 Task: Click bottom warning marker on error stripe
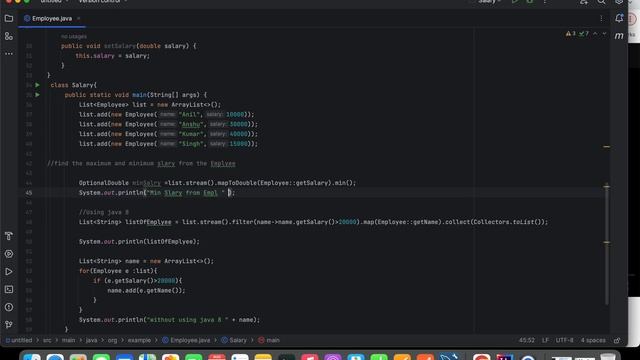click(x=607, y=242)
